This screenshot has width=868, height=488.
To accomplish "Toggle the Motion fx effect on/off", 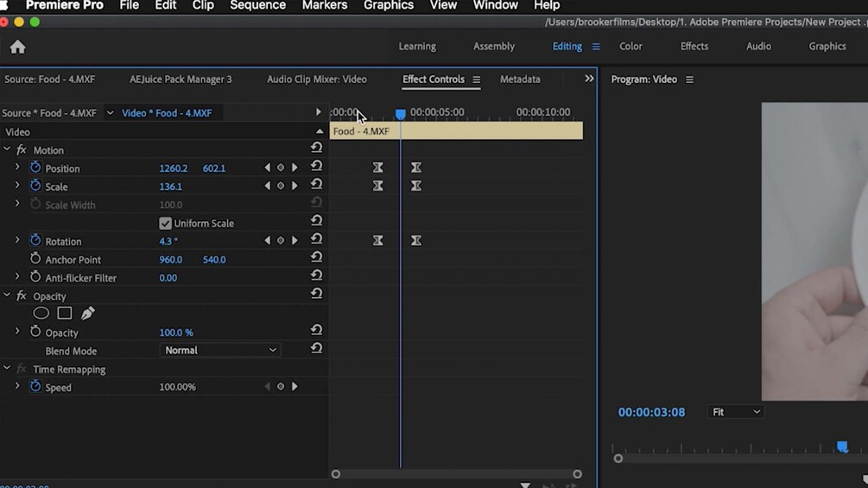I will point(22,150).
